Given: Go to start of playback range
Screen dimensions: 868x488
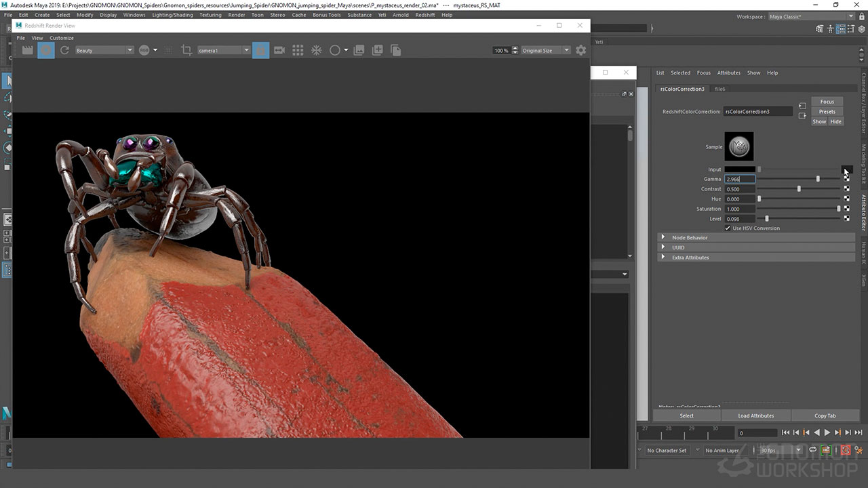Looking at the screenshot, I should (x=785, y=432).
